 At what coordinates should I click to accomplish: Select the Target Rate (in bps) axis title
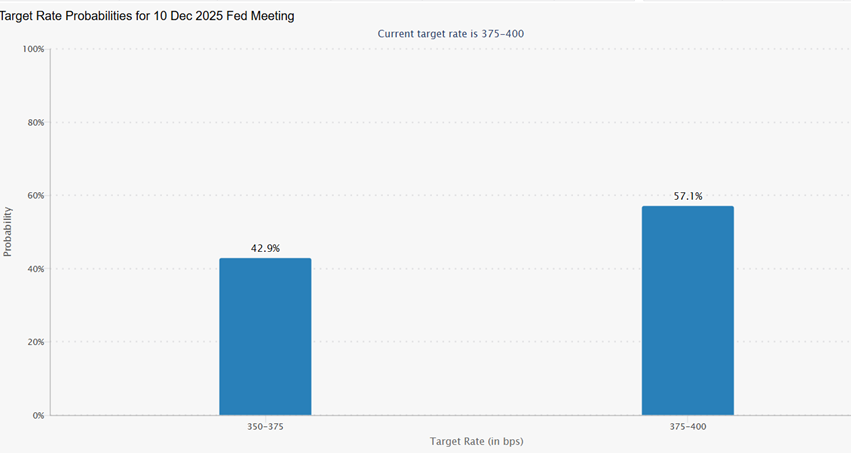coord(477,441)
